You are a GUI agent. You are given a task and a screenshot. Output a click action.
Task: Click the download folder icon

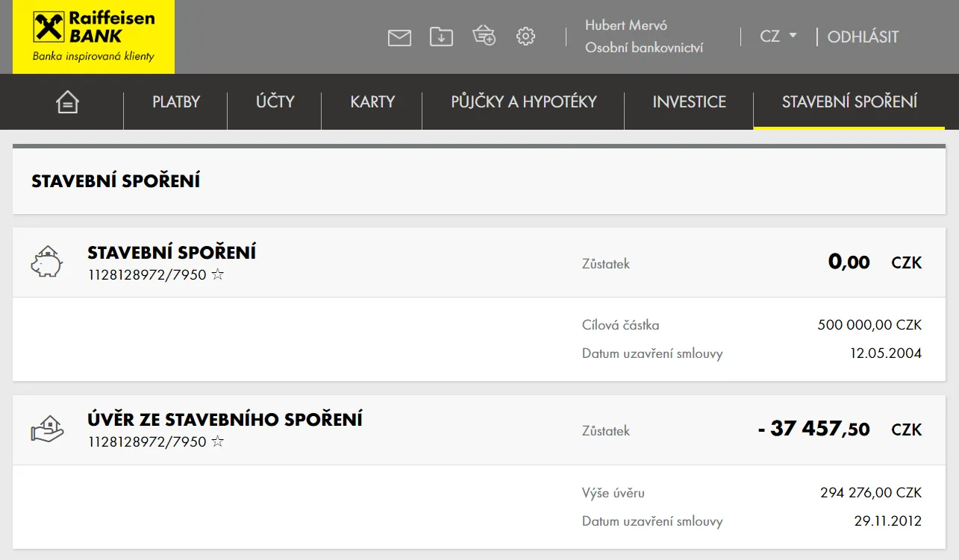click(441, 36)
